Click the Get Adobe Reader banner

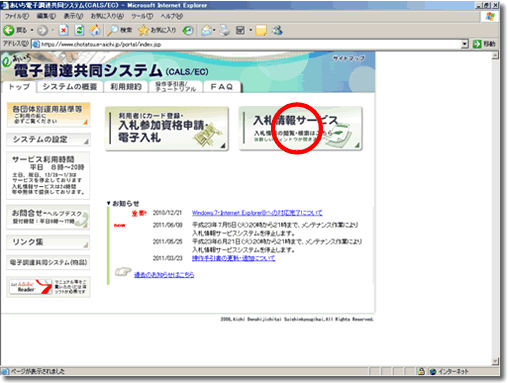coord(48,287)
